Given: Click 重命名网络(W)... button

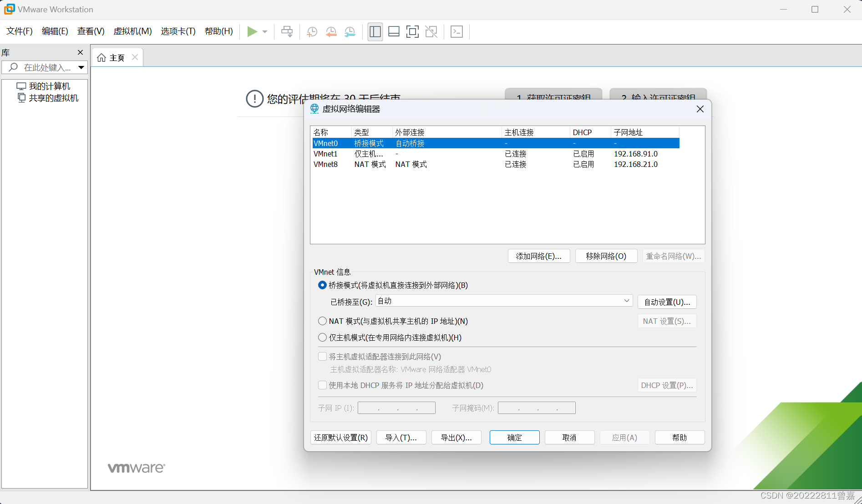Looking at the screenshot, I should (x=674, y=256).
